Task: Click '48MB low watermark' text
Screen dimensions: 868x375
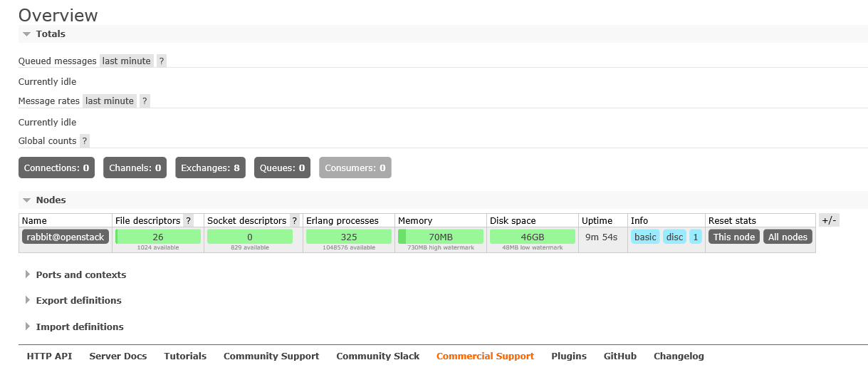Action: (x=533, y=248)
